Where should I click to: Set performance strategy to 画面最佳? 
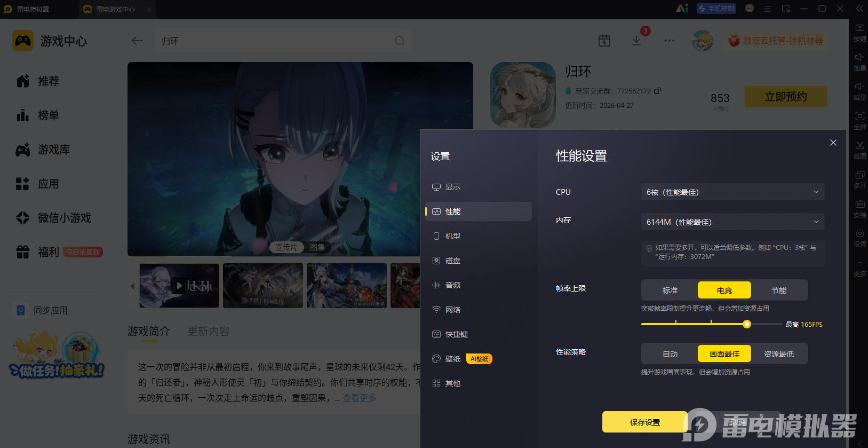(724, 353)
